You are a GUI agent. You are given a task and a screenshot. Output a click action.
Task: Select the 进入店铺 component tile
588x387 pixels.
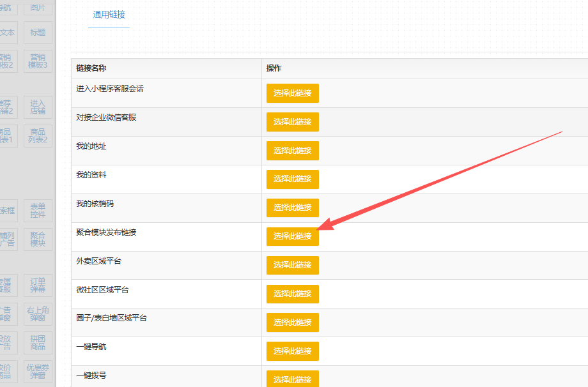pos(38,107)
